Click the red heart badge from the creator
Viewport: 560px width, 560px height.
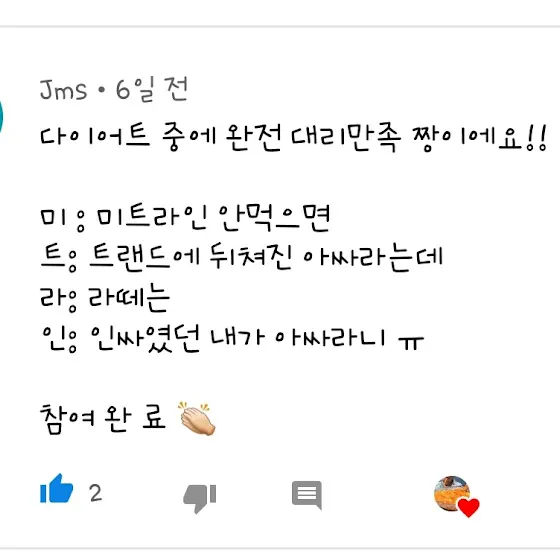pos(469,508)
